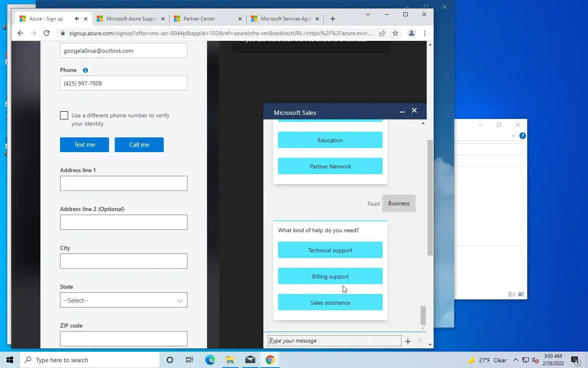Click the Text me button
This screenshot has width=588, height=368.
pos(85,145)
